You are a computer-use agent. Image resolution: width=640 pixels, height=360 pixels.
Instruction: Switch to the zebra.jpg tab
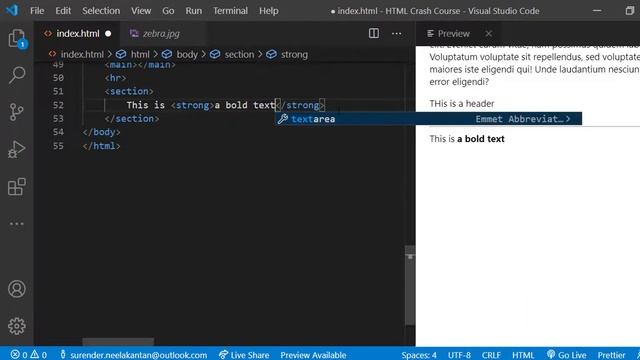point(160,33)
